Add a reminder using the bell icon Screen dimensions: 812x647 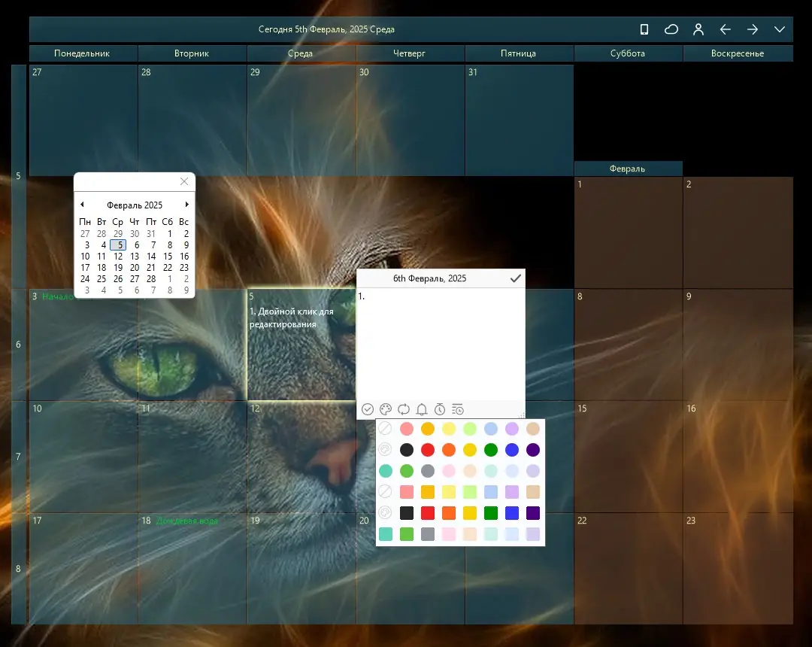422,409
